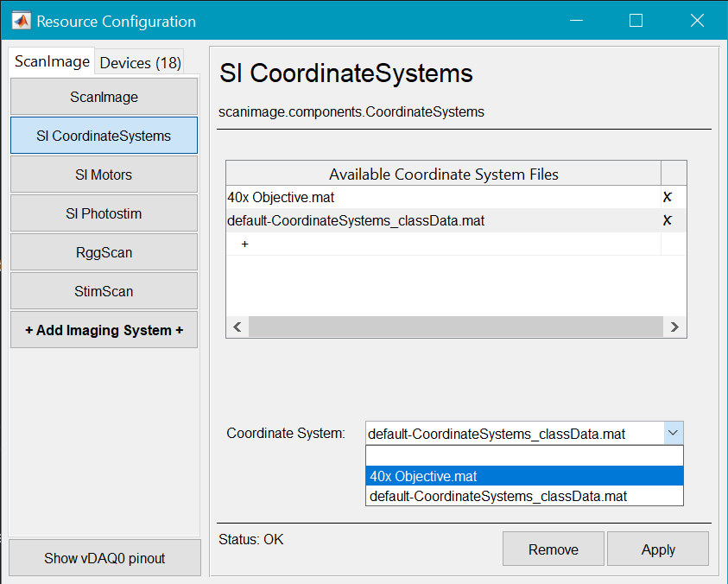
Task: Switch to the Devices tab
Action: click(138, 61)
